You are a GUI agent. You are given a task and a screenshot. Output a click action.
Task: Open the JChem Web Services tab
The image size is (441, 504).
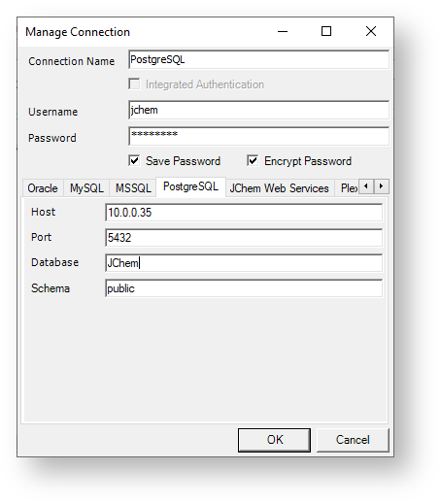coord(280,188)
